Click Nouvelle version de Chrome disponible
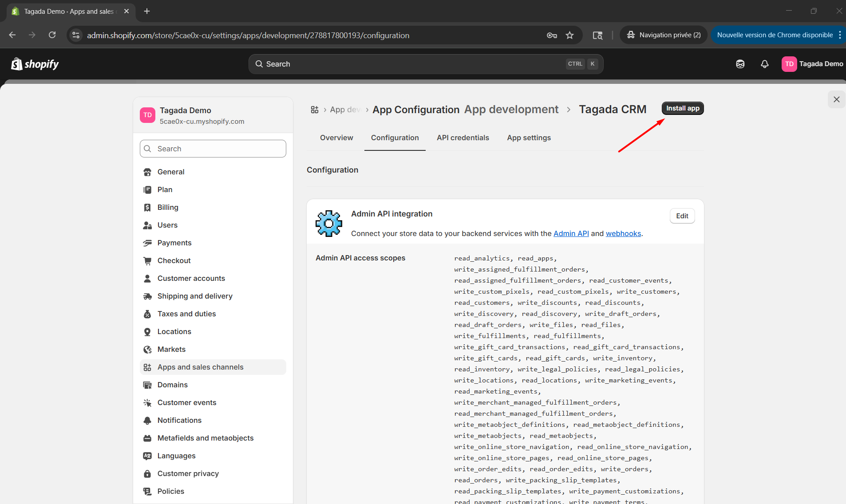The image size is (846, 504). pyautogui.click(x=775, y=35)
